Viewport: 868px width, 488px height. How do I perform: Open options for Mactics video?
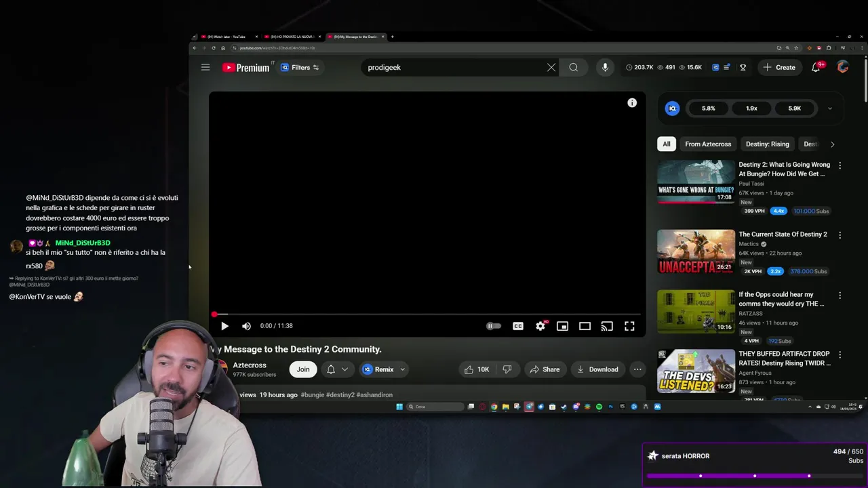[840, 235]
